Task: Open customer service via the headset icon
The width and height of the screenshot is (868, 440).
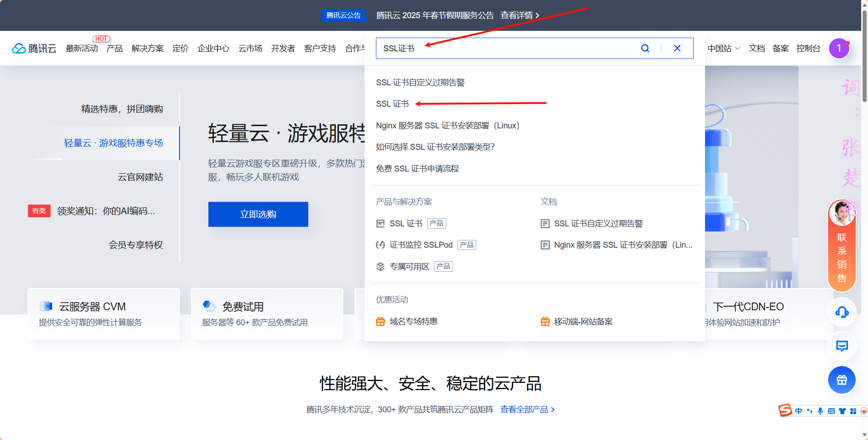Action: click(x=841, y=312)
